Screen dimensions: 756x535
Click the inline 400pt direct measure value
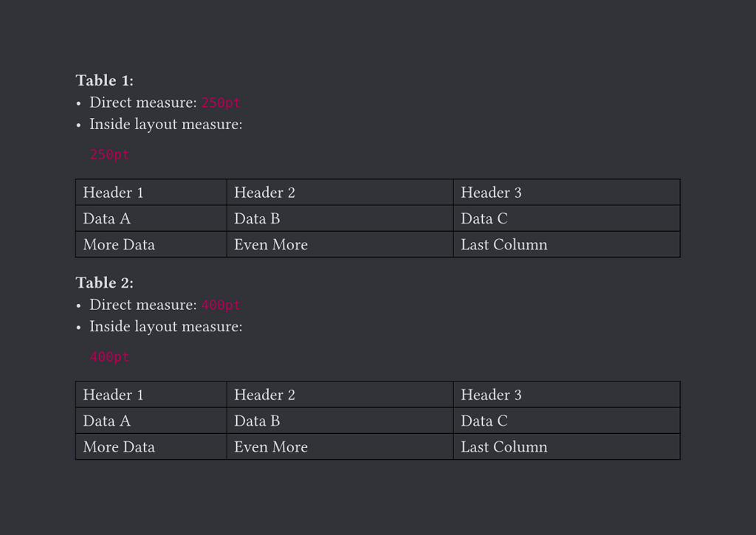click(221, 306)
